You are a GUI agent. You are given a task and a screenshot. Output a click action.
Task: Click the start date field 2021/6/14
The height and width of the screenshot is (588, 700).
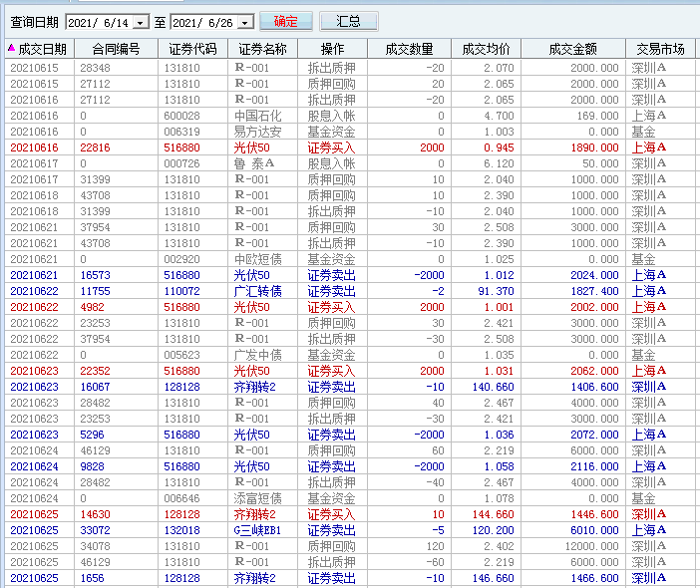pos(98,22)
